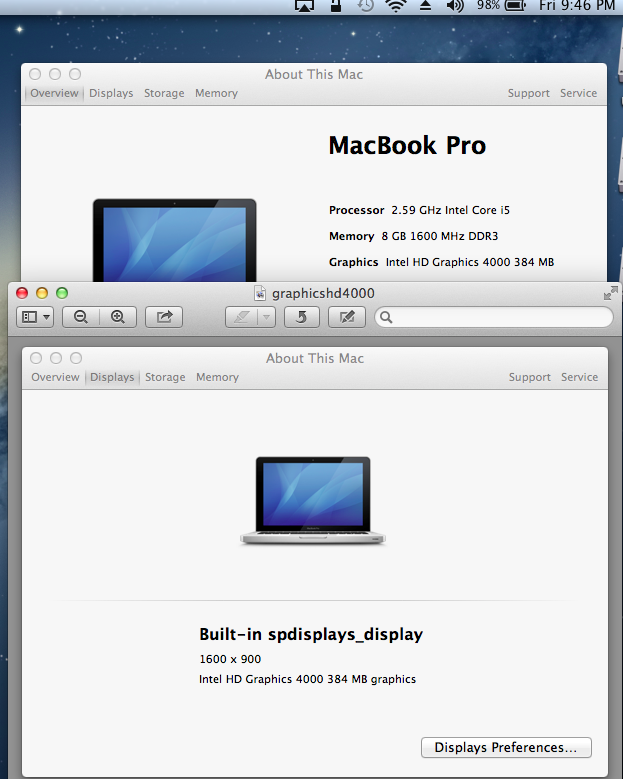The image size is (623, 779).
Task: Click the eject icon in menu bar
Action: click(x=426, y=5)
